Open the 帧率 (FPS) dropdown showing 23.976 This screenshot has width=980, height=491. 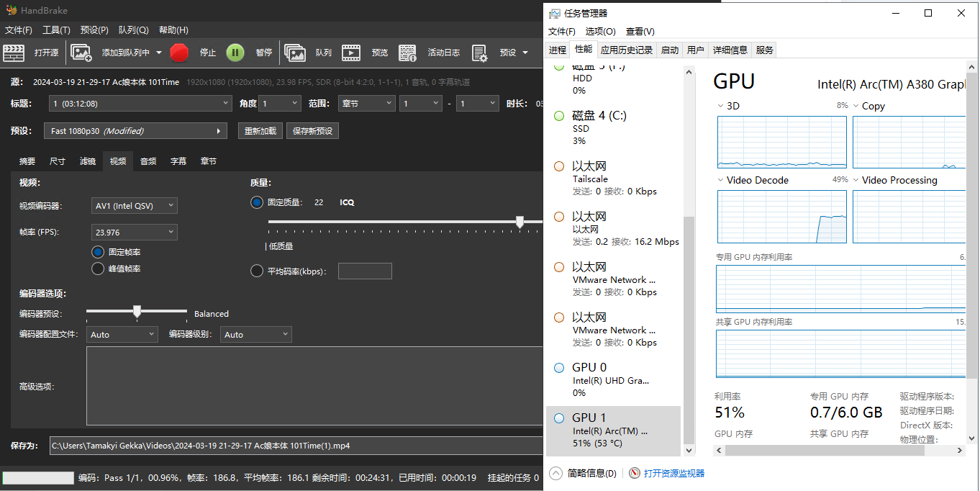click(x=135, y=232)
